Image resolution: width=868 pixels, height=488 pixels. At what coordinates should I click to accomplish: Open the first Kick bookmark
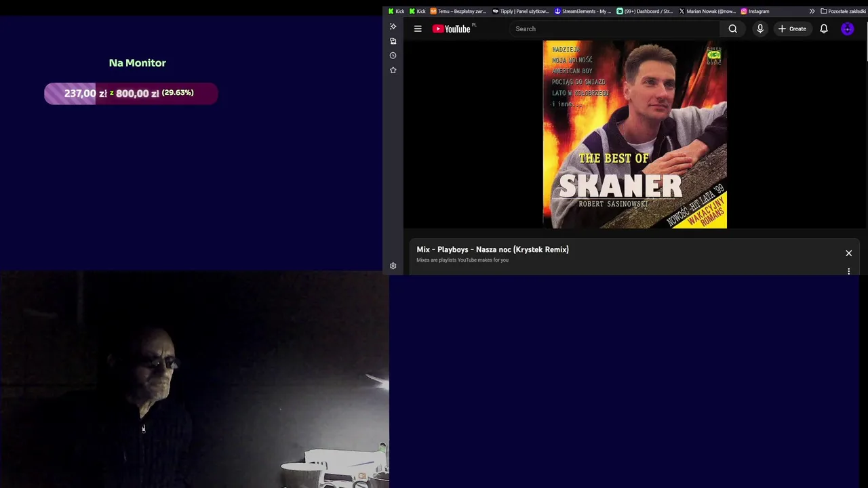[396, 11]
